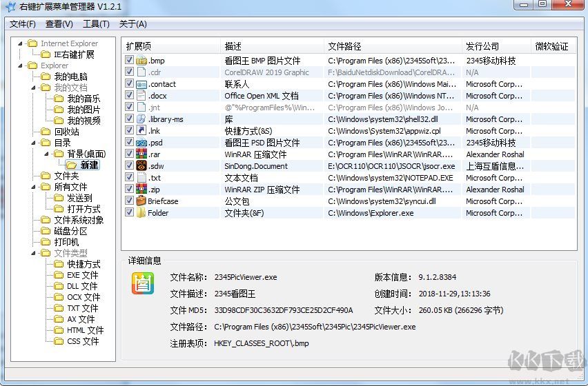588x386 pixels.
Task: Open the 工具(T) menu
Action: (x=96, y=24)
